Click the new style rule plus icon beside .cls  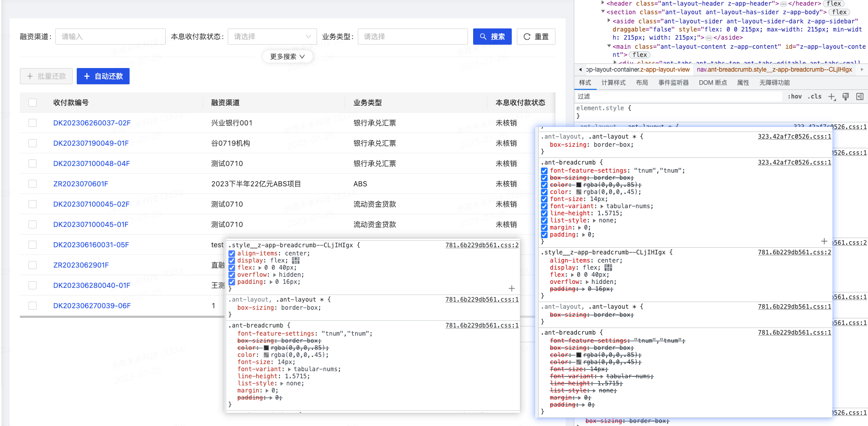[831, 96]
